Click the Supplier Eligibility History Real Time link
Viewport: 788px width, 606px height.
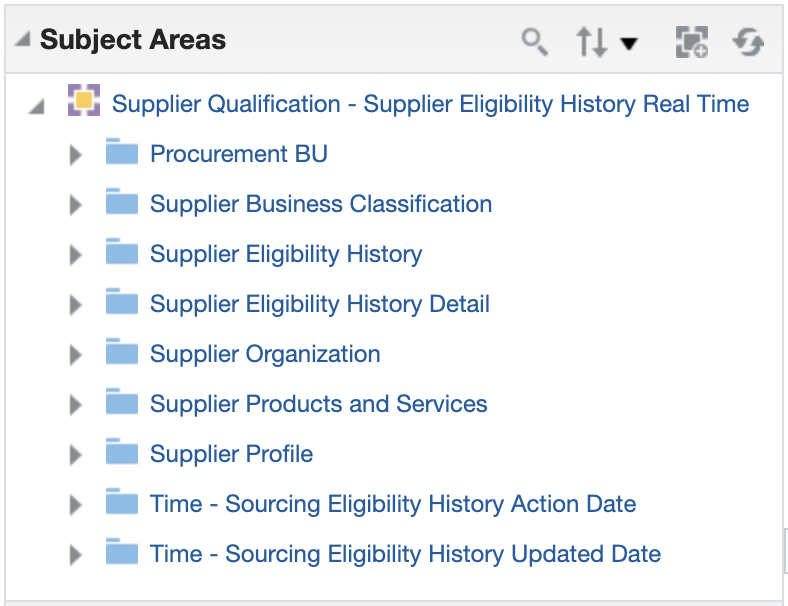pos(430,104)
